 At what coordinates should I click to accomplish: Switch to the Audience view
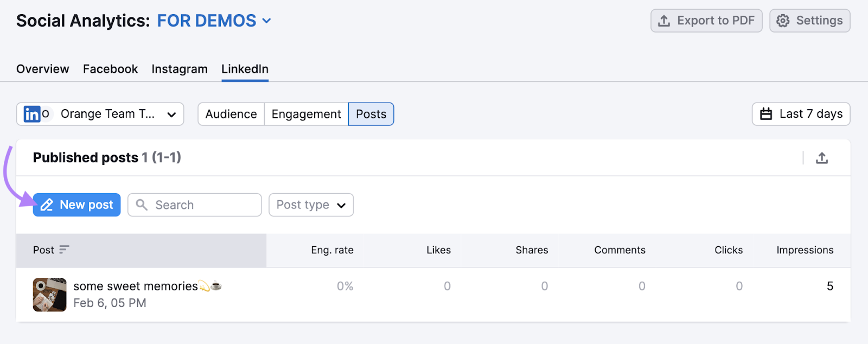[x=231, y=114]
